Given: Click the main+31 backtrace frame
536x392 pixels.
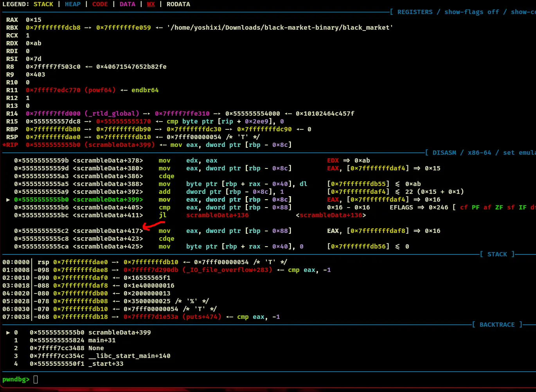Looking at the screenshot, I should pos(102,340).
